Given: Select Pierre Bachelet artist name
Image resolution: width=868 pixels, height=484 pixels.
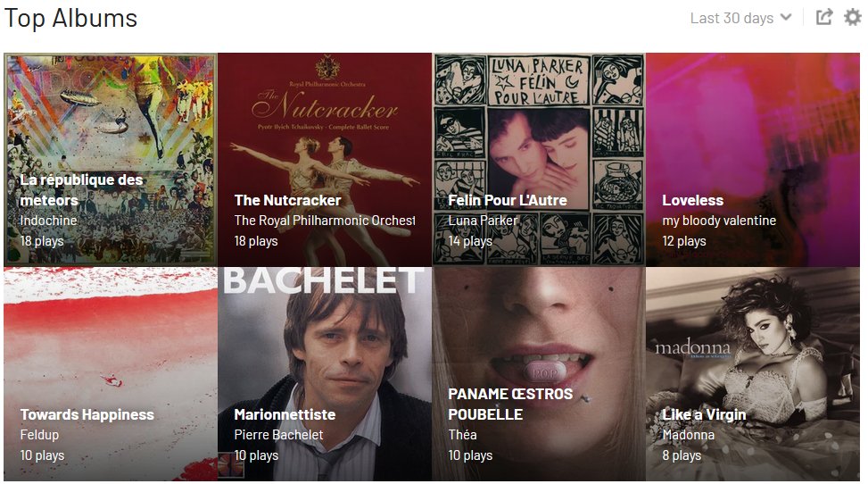Looking at the screenshot, I should [x=278, y=435].
